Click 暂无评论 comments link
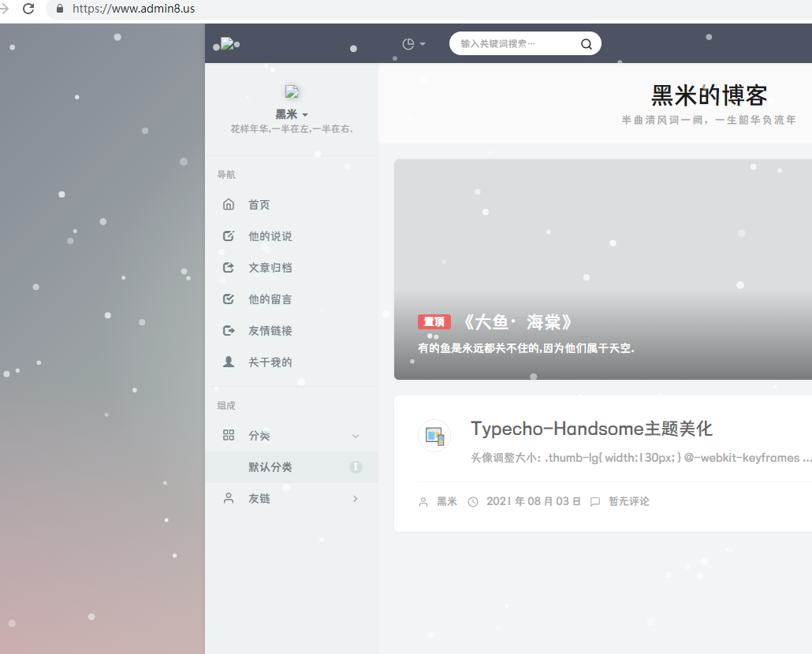 click(628, 501)
